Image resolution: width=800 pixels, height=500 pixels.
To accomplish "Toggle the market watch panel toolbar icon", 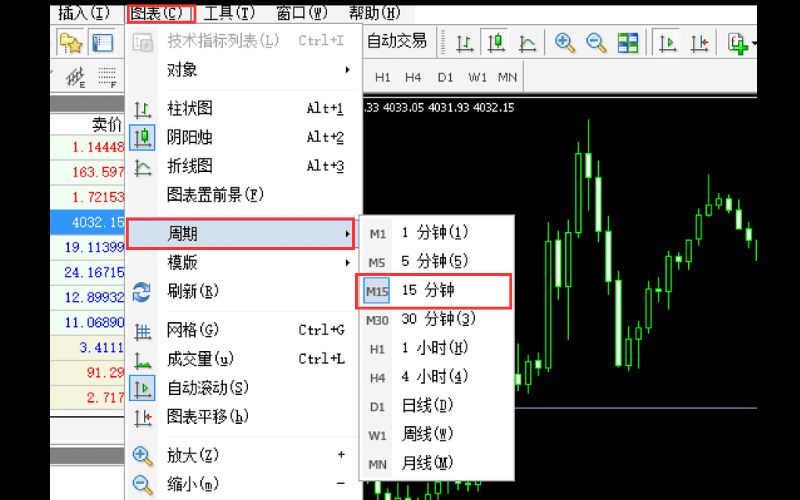I will 102,43.
